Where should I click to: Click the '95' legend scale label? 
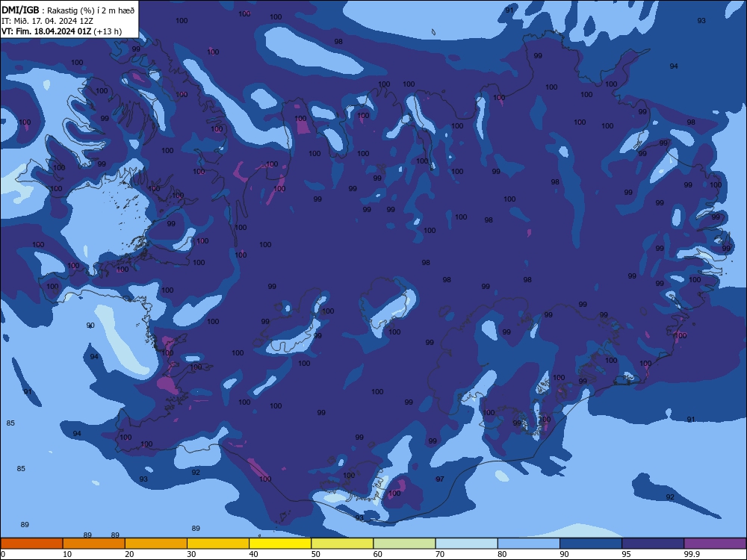pyautogui.click(x=626, y=554)
